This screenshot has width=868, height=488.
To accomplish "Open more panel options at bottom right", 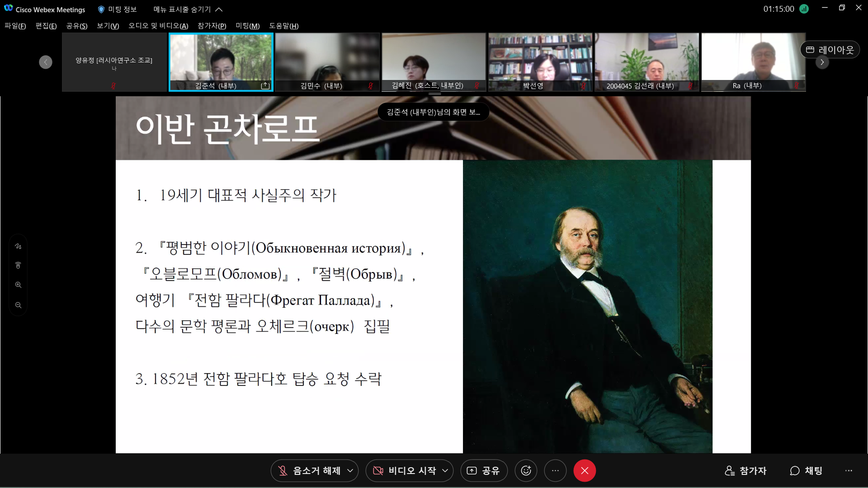I will coord(849,471).
